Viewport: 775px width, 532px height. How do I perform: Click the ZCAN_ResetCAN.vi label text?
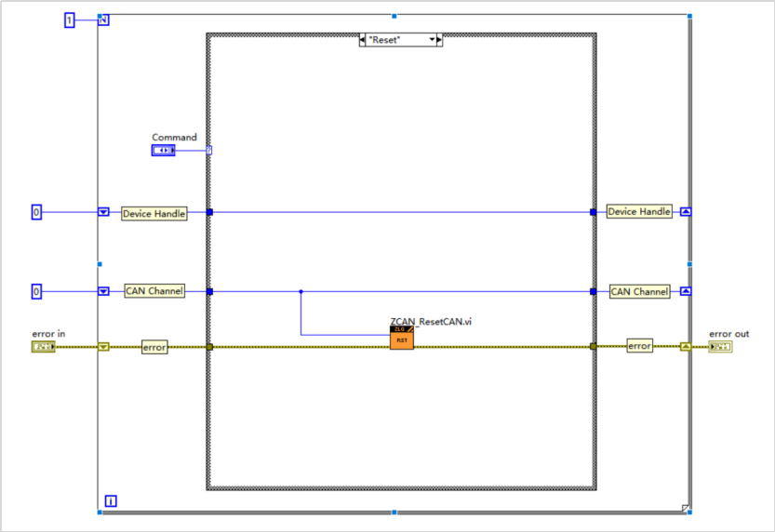431,322
